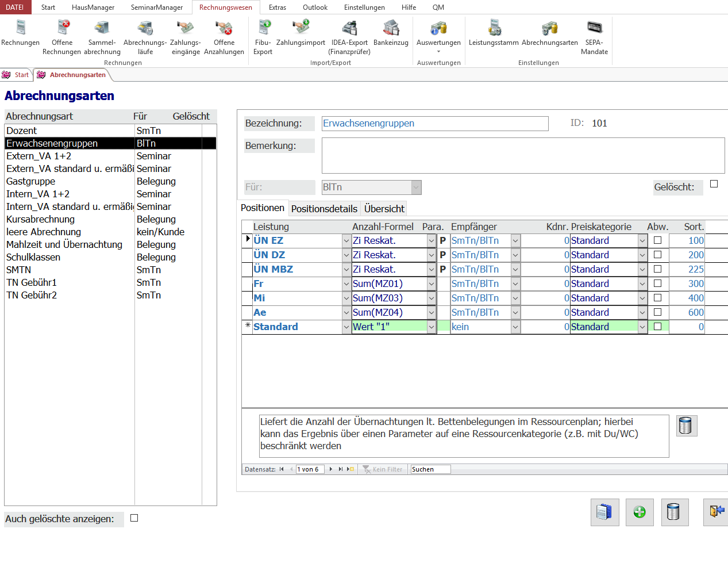Delete position using trash icon beside description
Image resolution: width=728 pixels, height=563 pixels.
(x=686, y=426)
